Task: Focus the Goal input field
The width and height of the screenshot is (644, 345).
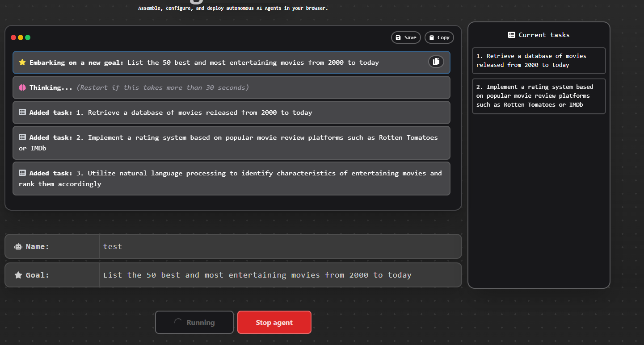Action: pos(280,275)
